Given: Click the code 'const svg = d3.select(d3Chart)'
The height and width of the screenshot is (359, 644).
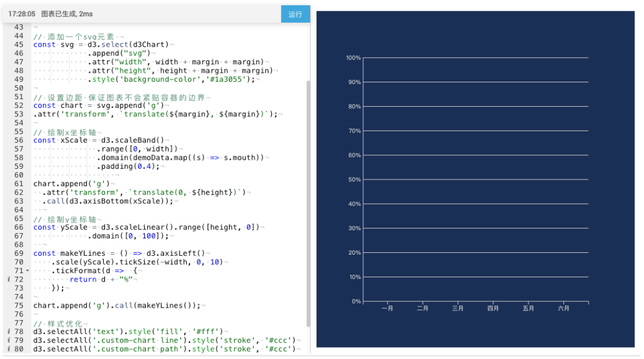Looking at the screenshot, I should click(101, 44).
